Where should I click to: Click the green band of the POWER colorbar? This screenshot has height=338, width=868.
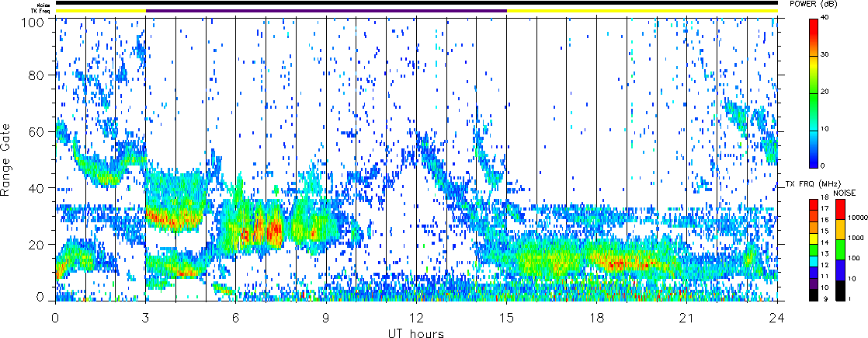point(813,111)
